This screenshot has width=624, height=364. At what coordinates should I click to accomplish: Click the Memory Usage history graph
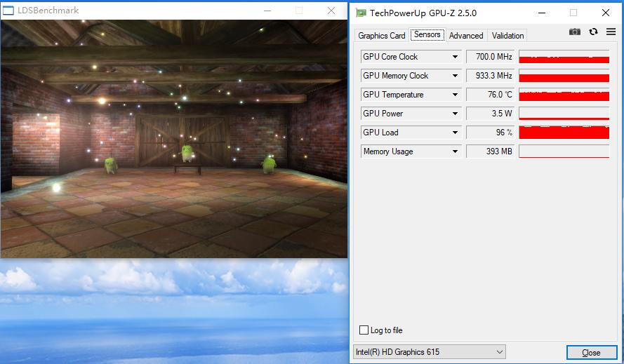[x=564, y=151]
